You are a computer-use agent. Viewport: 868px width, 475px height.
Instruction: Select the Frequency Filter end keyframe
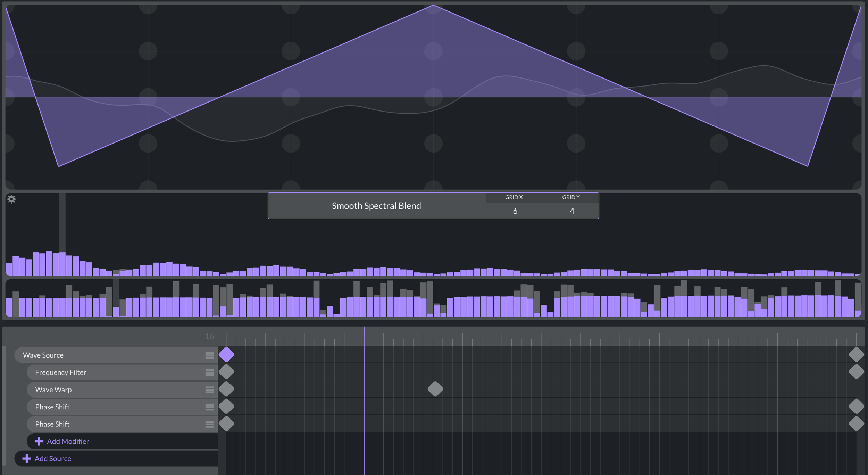(x=856, y=372)
